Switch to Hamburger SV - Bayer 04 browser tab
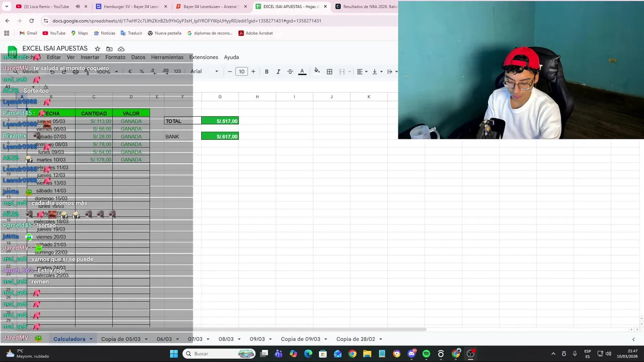Image resolution: width=644 pixels, height=362 pixels. [x=131, y=7]
